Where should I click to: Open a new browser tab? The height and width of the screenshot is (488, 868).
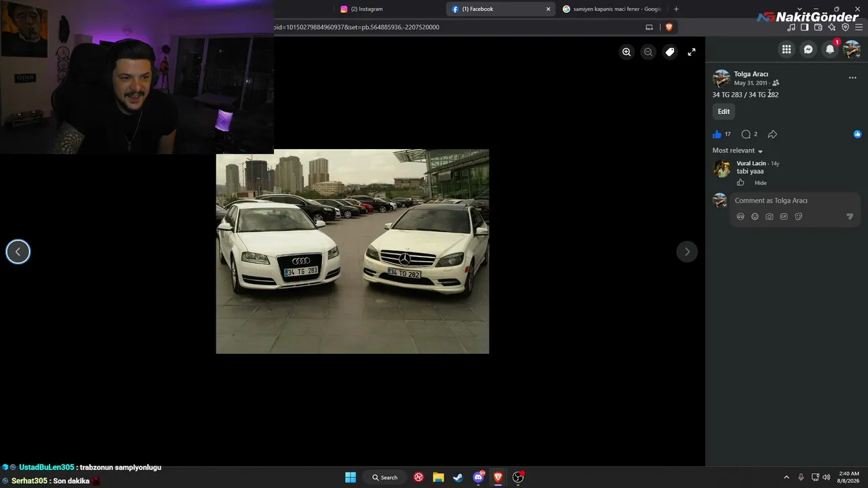coord(676,9)
